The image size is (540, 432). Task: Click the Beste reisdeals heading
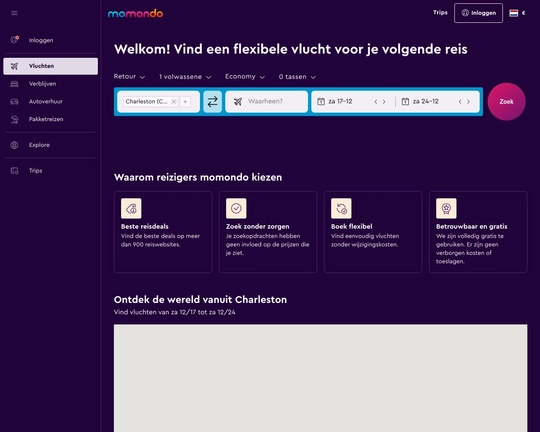pyautogui.click(x=145, y=226)
